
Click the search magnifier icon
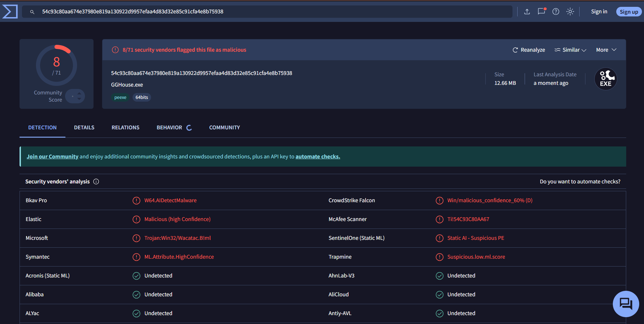coord(32,11)
